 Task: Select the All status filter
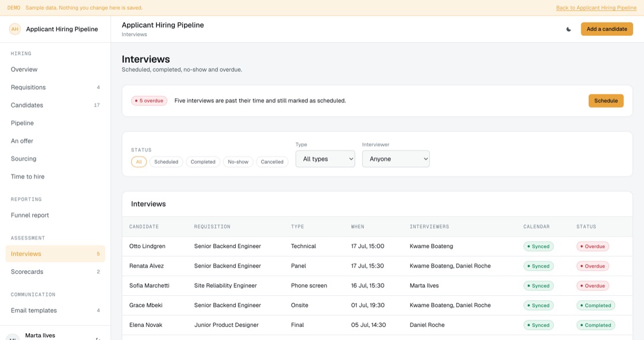139,162
